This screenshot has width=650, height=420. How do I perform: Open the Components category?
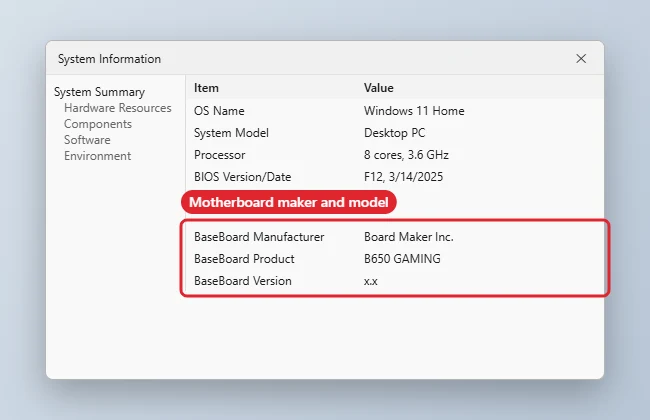coord(98,124)
